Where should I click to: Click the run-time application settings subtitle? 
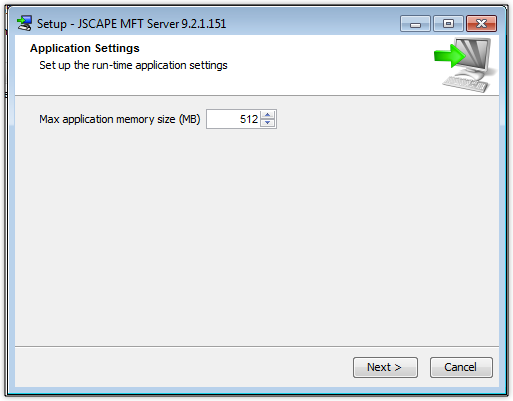point(133,65)
